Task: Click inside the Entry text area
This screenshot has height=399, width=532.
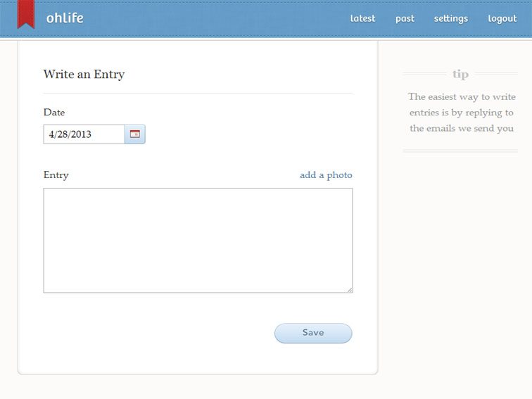Action: pyautogui.click(x=198, y=241)
